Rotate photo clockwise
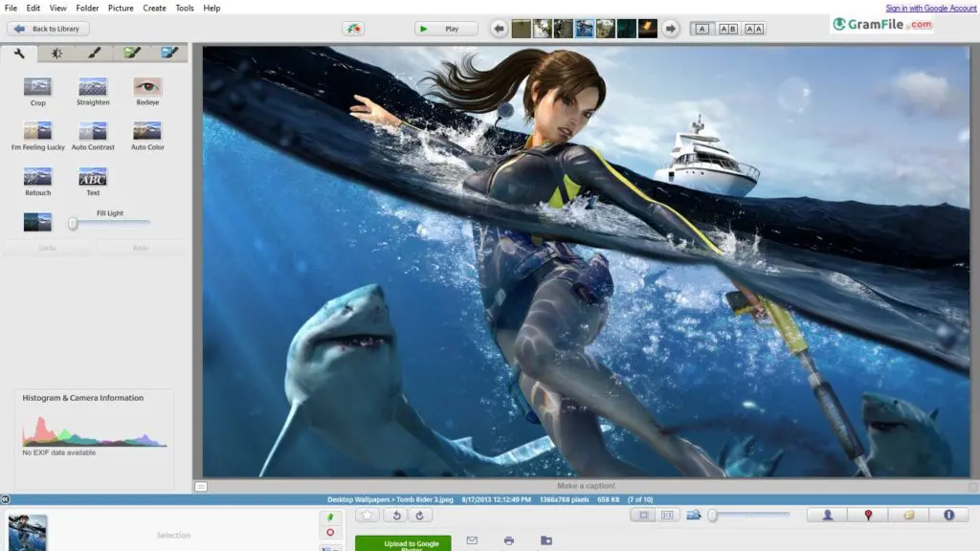The height and width of the screenshot is (551, 980). 419,515
